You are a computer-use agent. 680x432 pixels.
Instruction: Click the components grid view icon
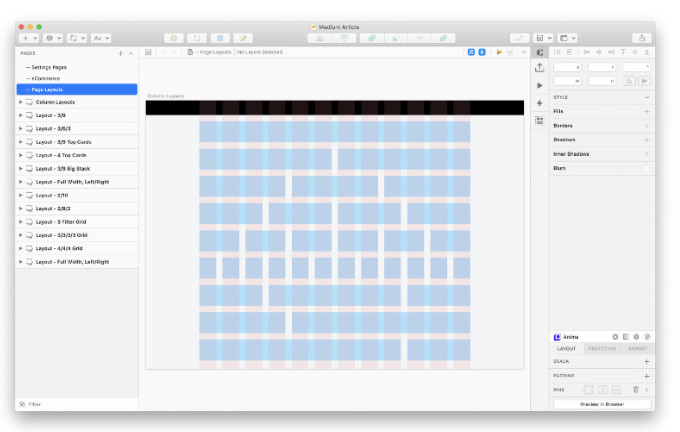tap(148, 52)
